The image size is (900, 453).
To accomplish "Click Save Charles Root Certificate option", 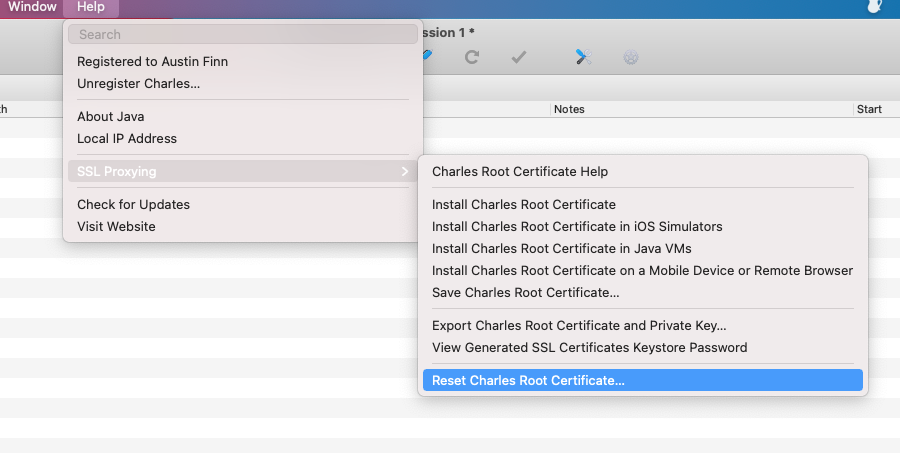I will (x=525, y=293).
